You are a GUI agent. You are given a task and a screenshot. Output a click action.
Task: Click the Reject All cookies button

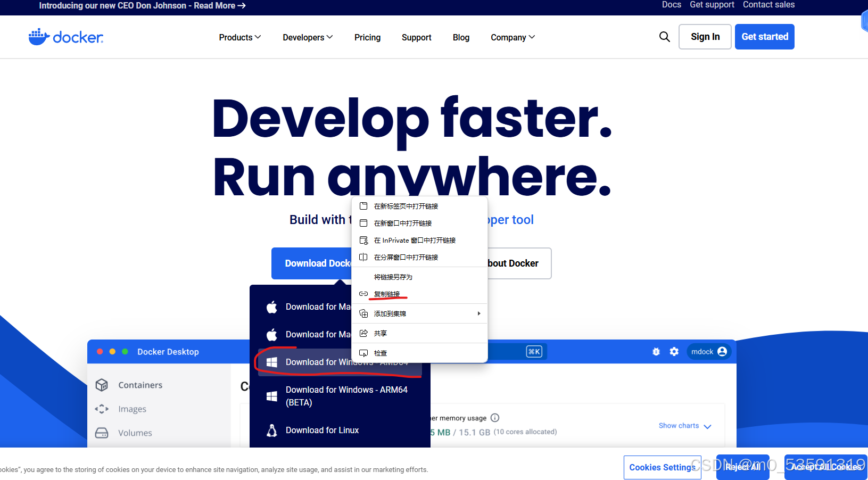743,467
